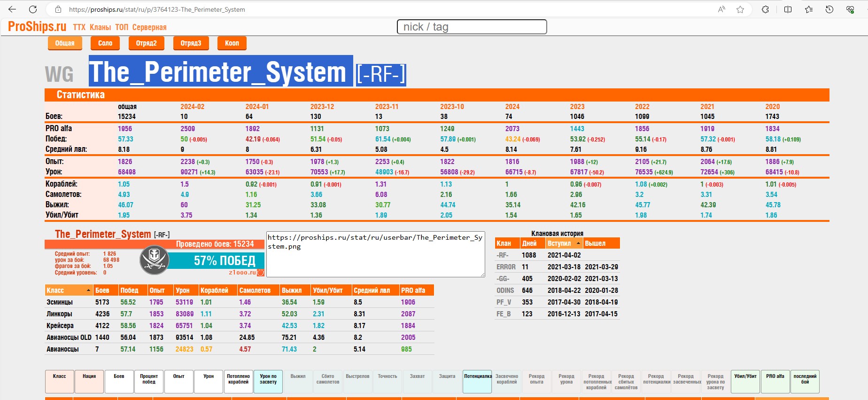Go back using the browser back arrow

(x=12, y=9)
